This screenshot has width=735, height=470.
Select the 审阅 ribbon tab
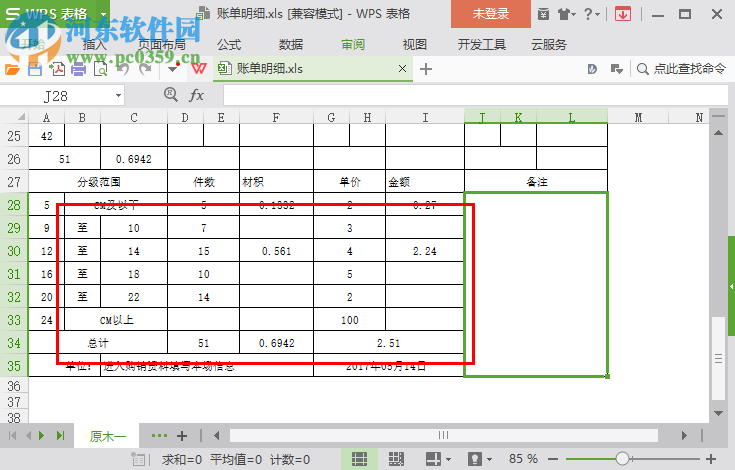353,45
